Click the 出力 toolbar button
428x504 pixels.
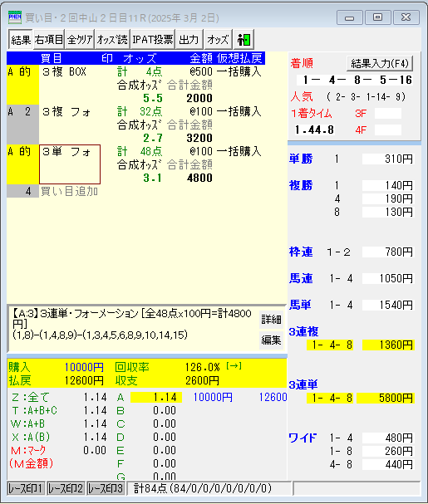coord(189,40)
